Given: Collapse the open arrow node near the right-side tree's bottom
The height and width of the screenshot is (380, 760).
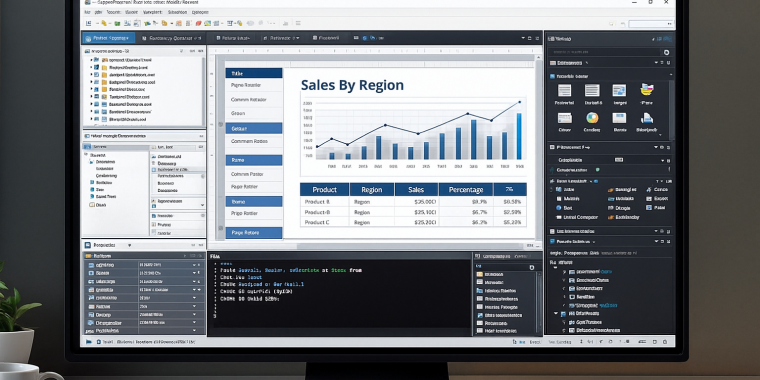Looking at the screenshot, I should [x=556, y=314].
